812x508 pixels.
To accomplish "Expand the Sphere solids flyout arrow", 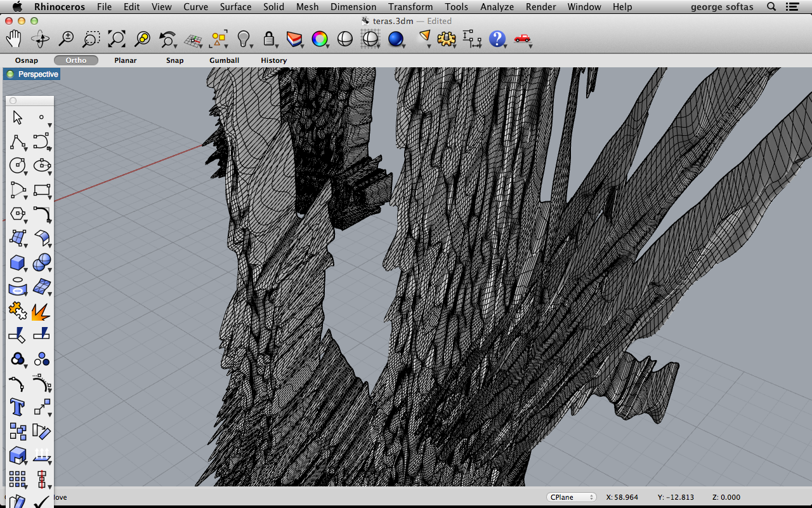I will click(50, 270).
